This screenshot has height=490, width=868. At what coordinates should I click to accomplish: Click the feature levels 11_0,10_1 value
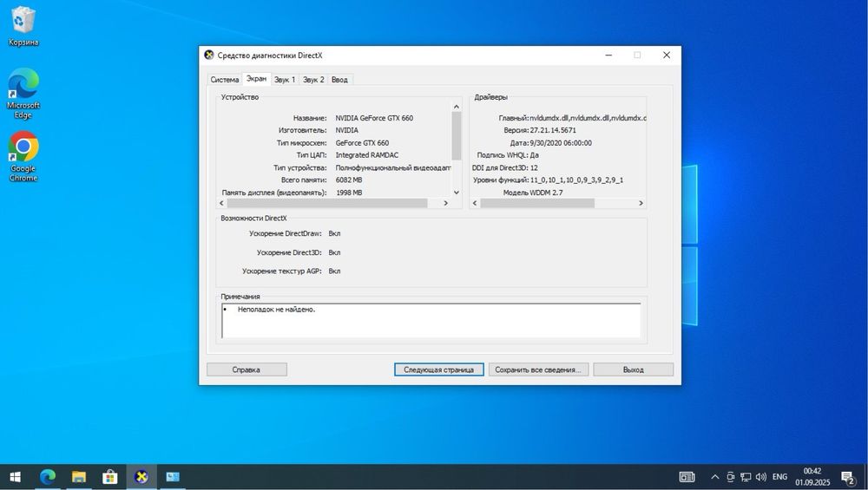[576, 180]
